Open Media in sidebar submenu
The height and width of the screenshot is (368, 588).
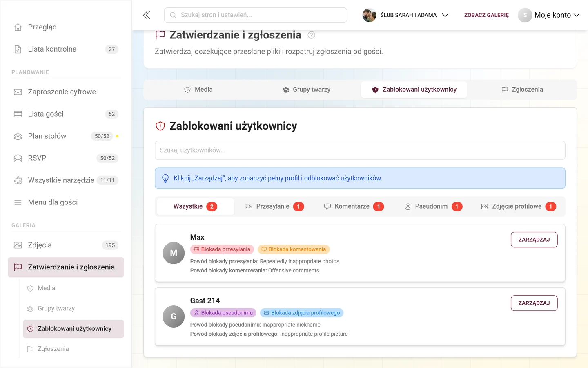pyautogui.click(x=73, y=288)
